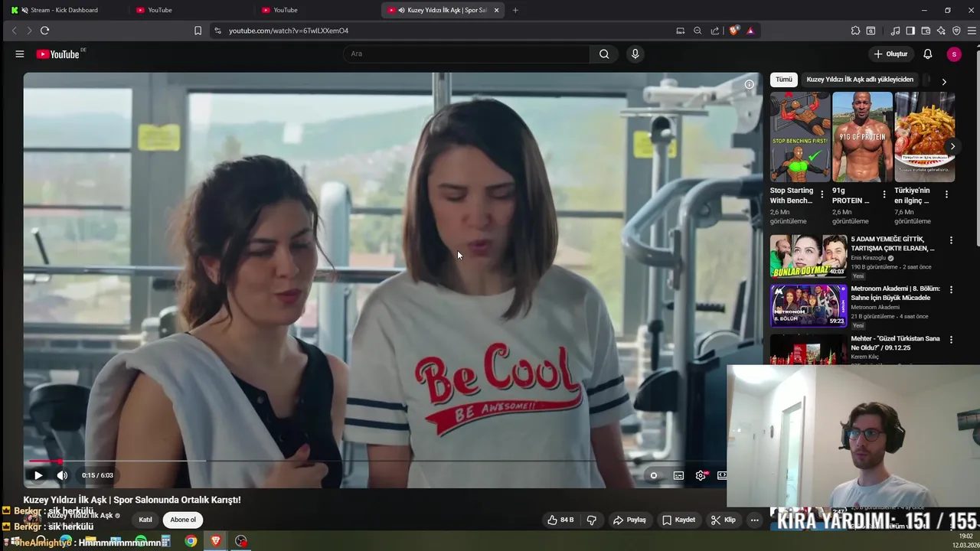
Task: Select the Tümü filter chip
Action: coord(784,80)
